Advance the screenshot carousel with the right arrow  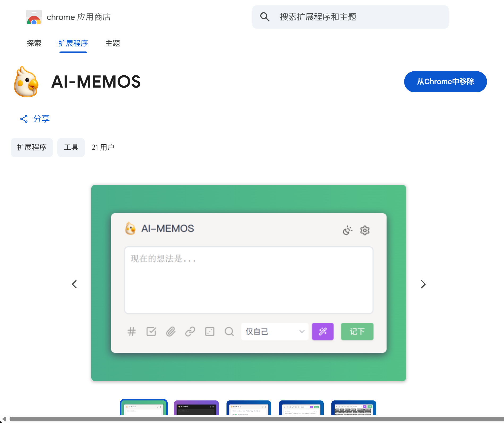(423, 284)
